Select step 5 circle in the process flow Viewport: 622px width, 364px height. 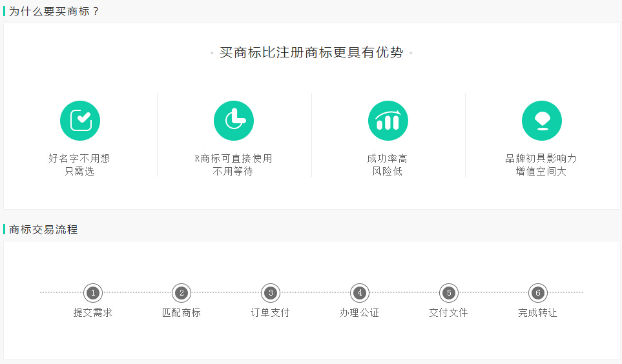pyautogui.click(x=449, y=293)
